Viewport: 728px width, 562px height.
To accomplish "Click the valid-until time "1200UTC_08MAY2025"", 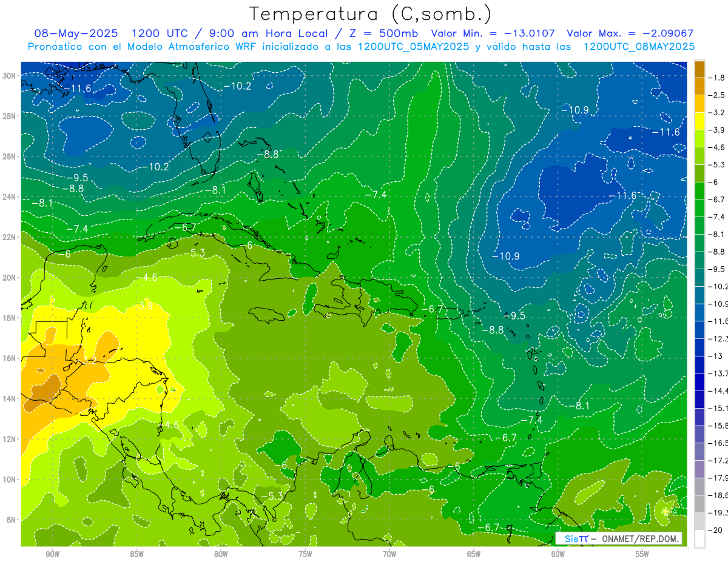I will click(x=639, y=46).
